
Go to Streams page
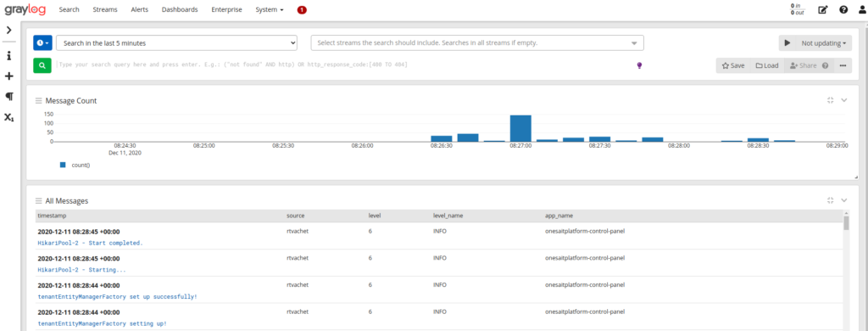click(104, 9)
